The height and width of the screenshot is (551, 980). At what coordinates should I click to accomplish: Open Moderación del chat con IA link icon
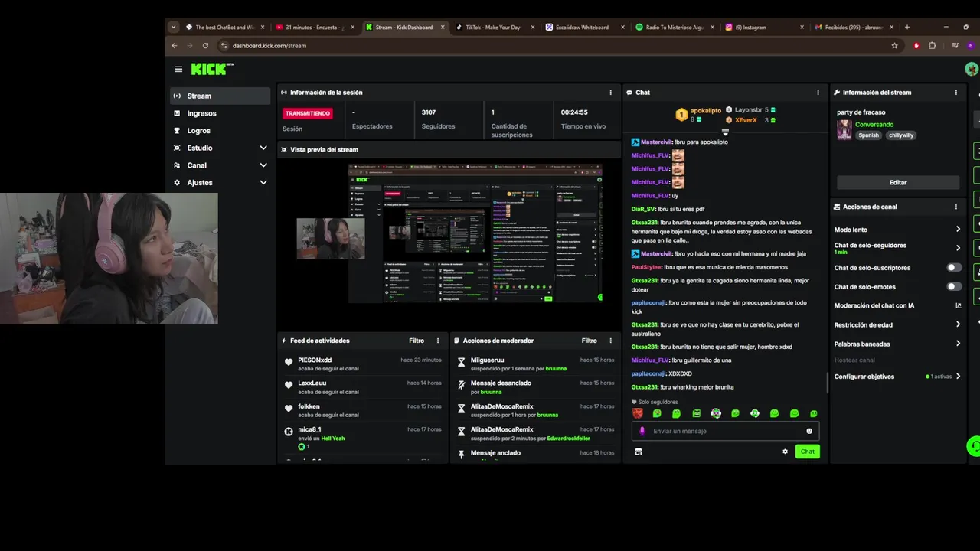(958, 305)
